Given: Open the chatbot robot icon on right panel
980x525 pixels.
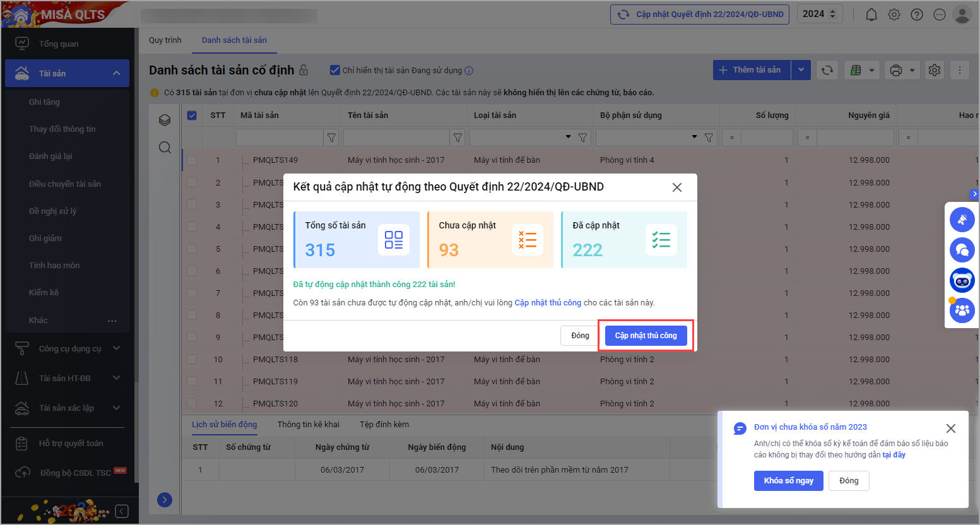Looking at the screenshot, I should [962, 280].
